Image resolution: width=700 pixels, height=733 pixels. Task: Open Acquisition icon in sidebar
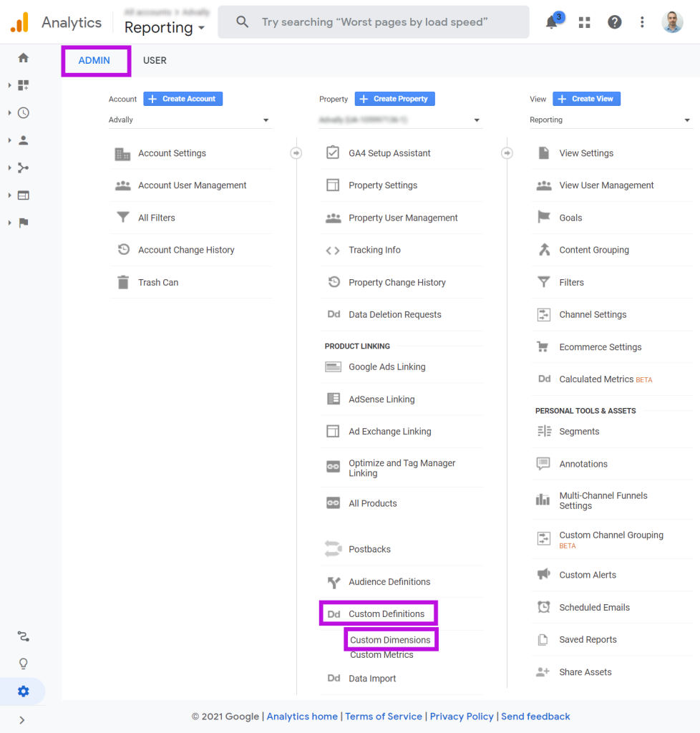pyautogui.click(x=24, y=168)
